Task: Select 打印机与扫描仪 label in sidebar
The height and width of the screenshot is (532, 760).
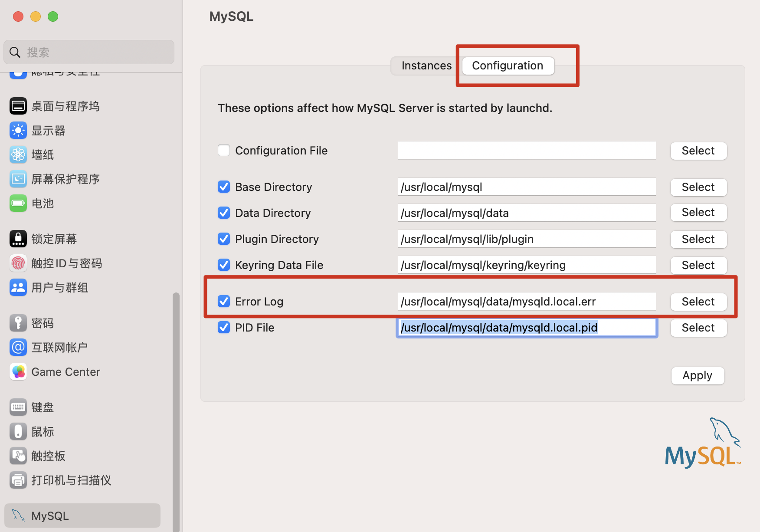Action: click(71, 480)
